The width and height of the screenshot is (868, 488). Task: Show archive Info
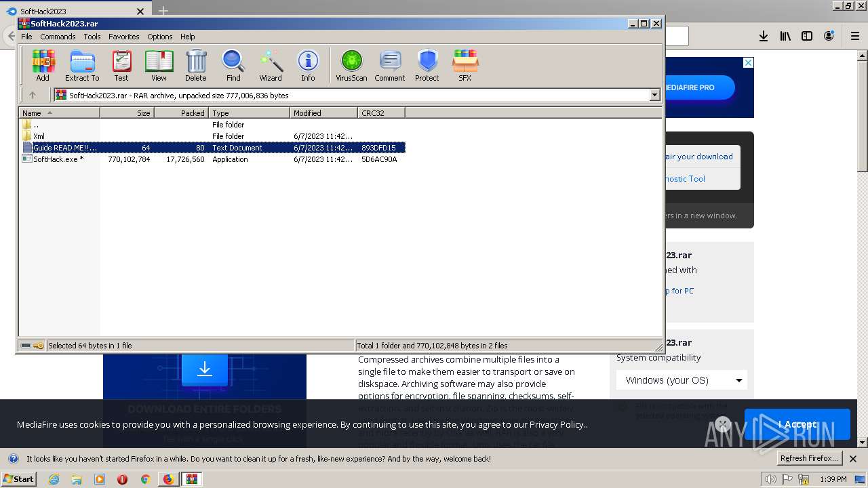pyautogui.click(x=308, y=66)
